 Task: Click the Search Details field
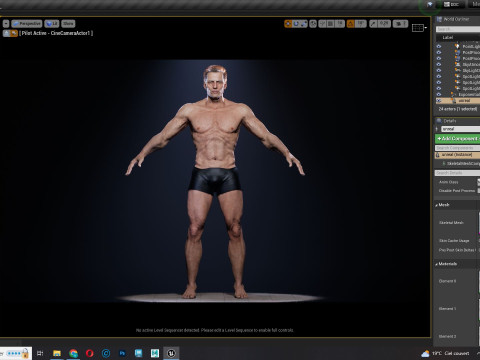(x=457, y=173)
